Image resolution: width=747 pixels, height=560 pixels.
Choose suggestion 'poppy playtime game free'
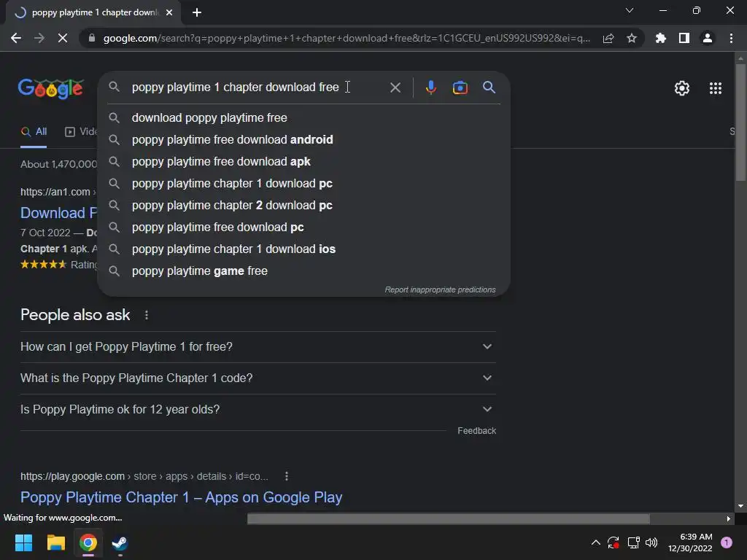[x=304, y=271]
